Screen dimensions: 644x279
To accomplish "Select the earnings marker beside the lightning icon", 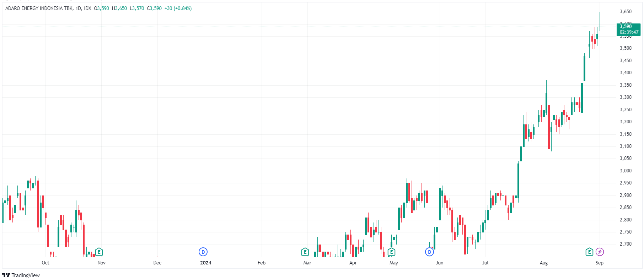I will (x=589, y=252).
